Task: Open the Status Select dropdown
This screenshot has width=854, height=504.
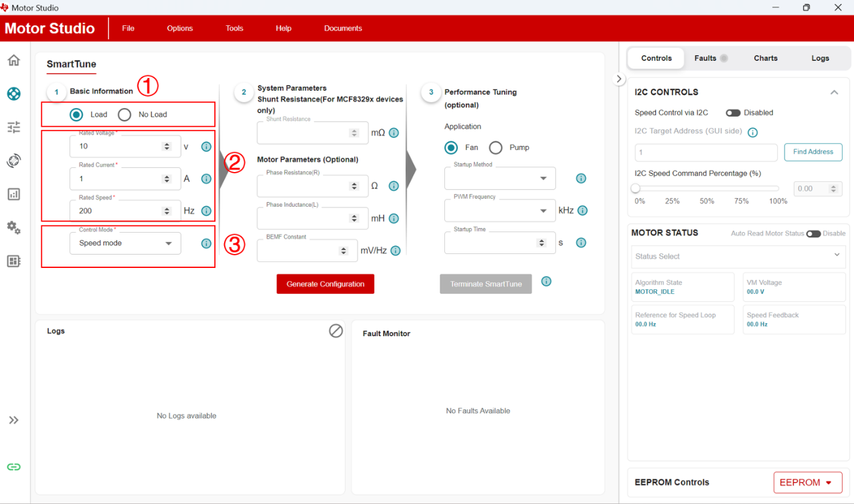Action: (738, 256)
